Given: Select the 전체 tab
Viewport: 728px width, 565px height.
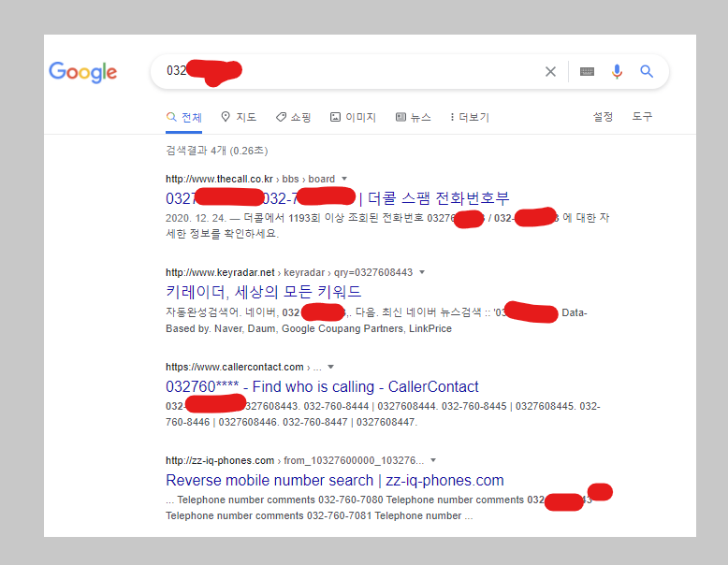Looking at the screenshot, I should (x=183, y=118).
